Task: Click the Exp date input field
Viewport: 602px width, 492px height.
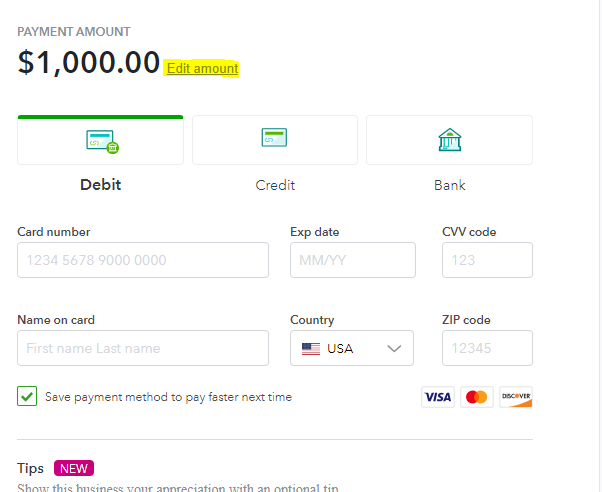Action: [x=352, y=260]
